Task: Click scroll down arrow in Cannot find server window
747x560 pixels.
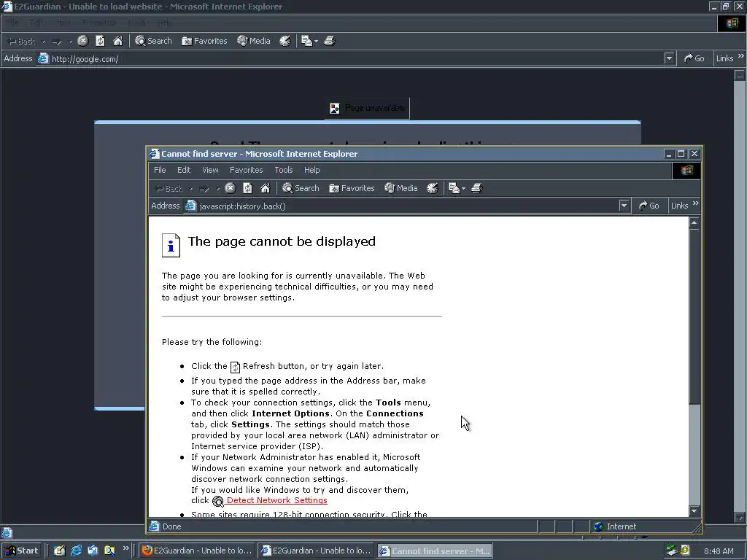Action: pos(694,511)
